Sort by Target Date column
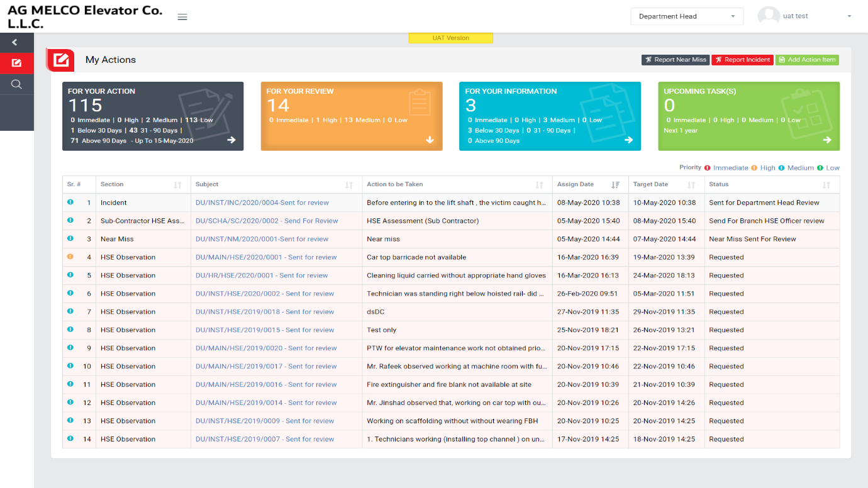The width and height of the screenshot is (868, 488). tap(691, 185)
